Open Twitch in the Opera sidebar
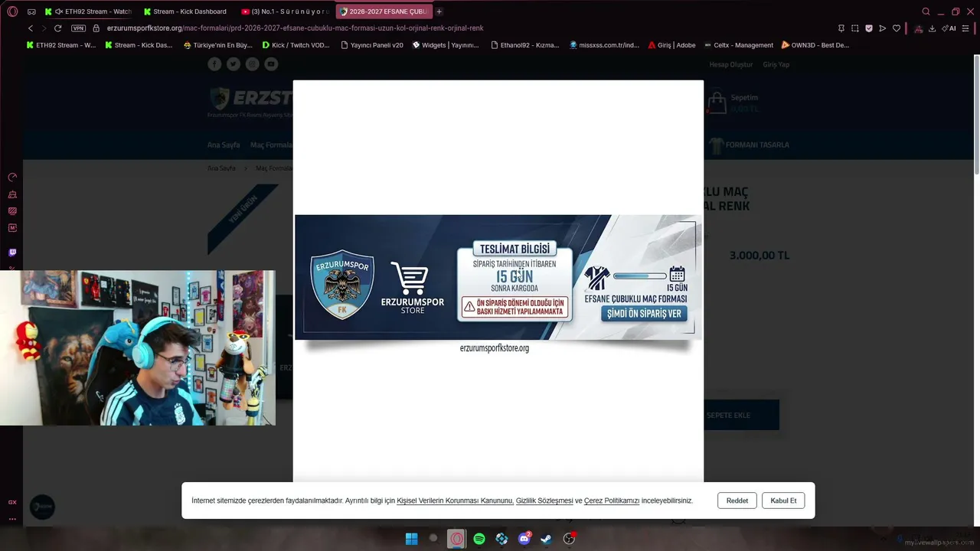The width and height of the screenshot is (980, 551). click(x=12, y=252)
